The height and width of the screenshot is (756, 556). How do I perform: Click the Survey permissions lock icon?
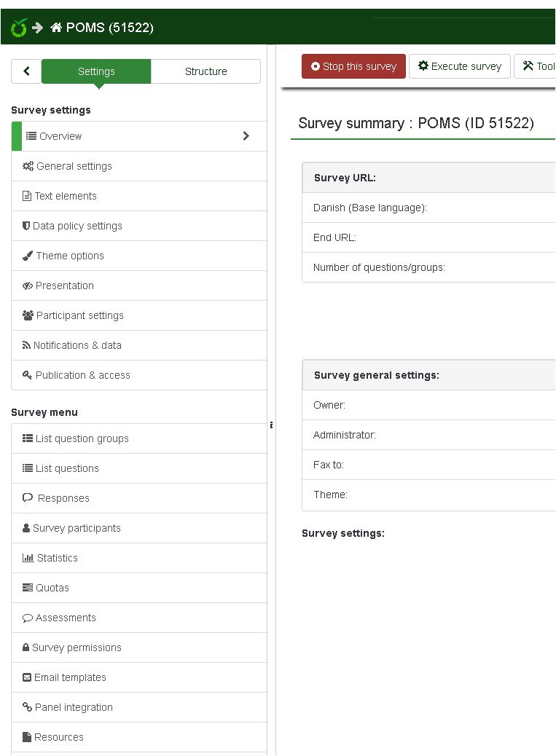[x=26, y=647]
